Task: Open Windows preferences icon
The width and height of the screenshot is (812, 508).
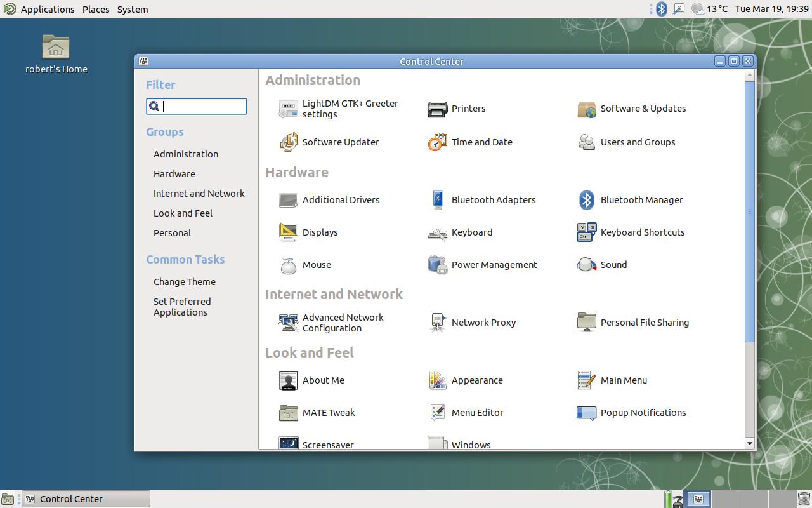Action: [x=438, y=443]
